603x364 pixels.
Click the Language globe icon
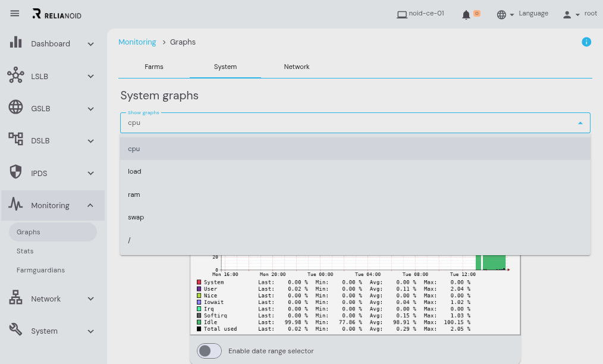pos(501,15)
